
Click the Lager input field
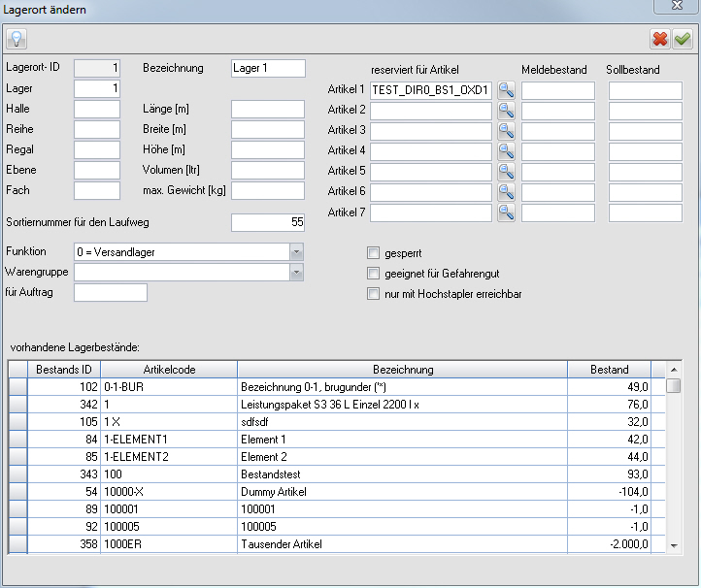point(97,88)
